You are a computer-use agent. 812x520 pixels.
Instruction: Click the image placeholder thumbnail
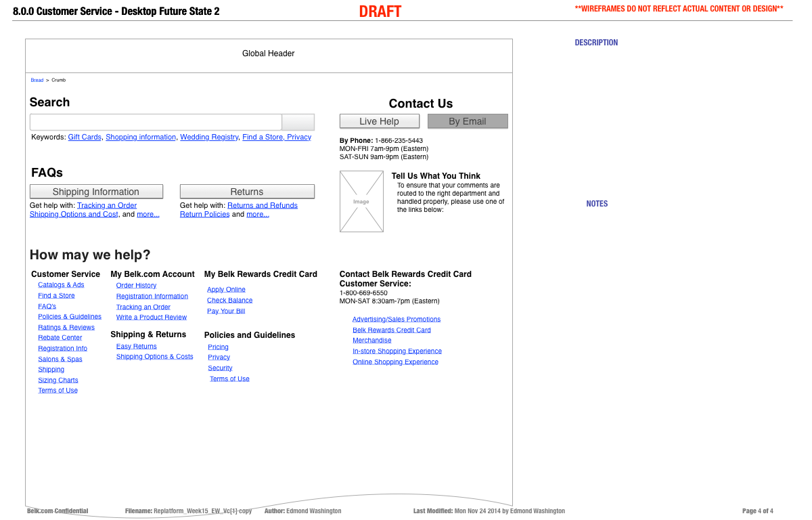(361, 201)
